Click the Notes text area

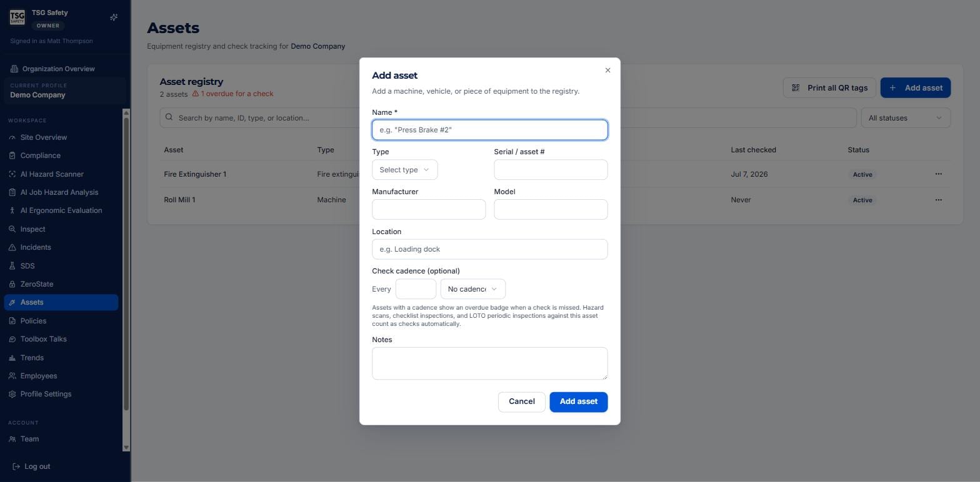point(489,363)
